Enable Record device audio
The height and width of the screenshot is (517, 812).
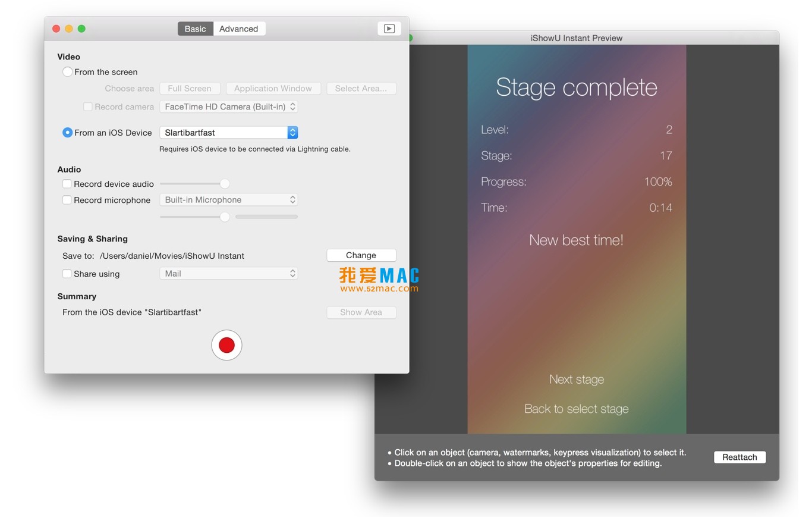pos(67,184)
